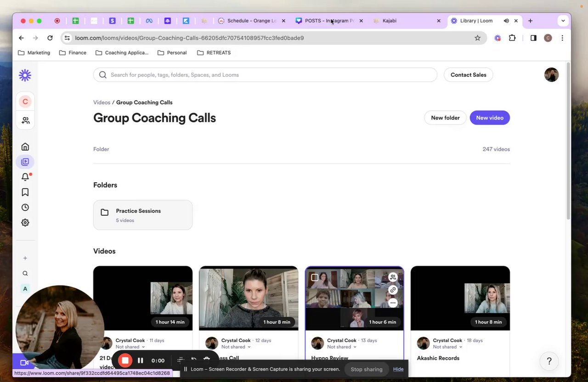The height and width of the screenshot is (382, 588).
Task: Open more options ellipsis on Hypno Review thumbnail
Action: point(393,303)
